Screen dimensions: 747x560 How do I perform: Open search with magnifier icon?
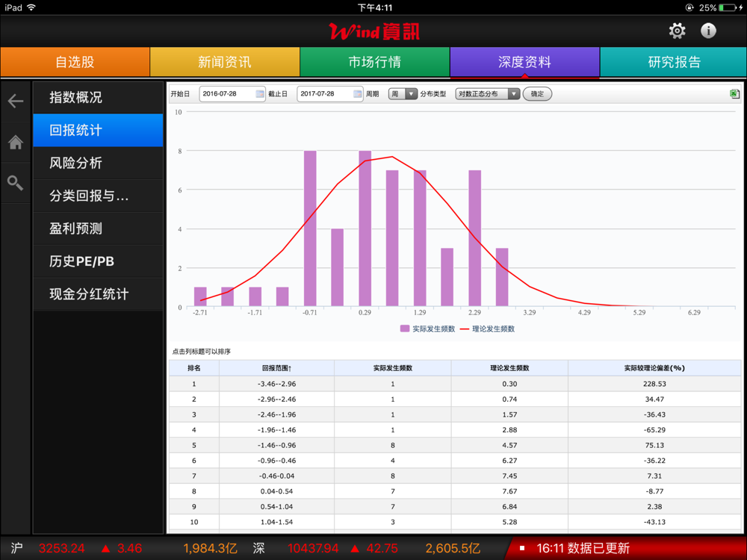16,183
